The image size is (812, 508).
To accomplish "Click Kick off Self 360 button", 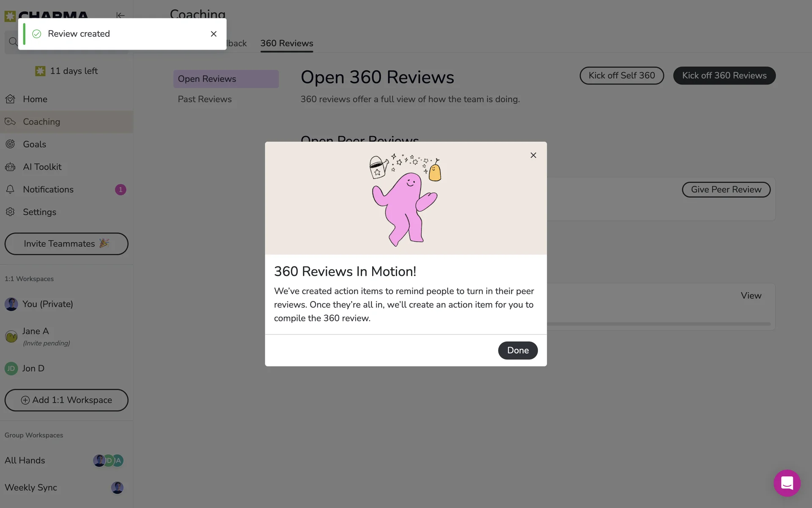I will (621, 76).
